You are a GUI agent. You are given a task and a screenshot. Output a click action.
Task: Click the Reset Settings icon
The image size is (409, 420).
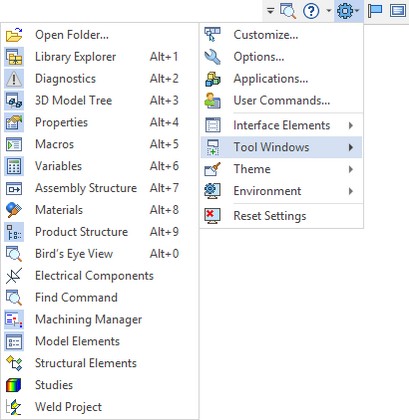(x=213, y=216)
